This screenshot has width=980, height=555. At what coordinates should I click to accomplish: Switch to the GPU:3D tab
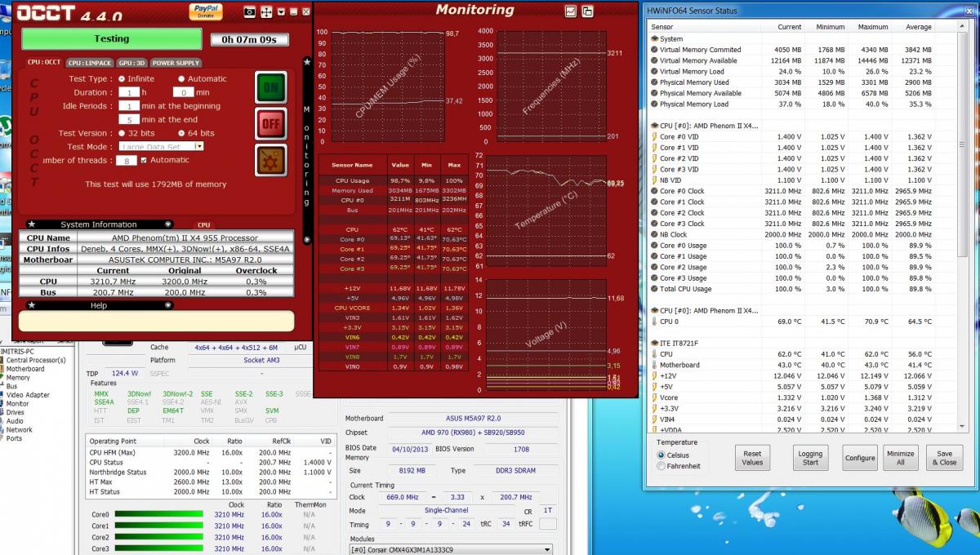131,62
